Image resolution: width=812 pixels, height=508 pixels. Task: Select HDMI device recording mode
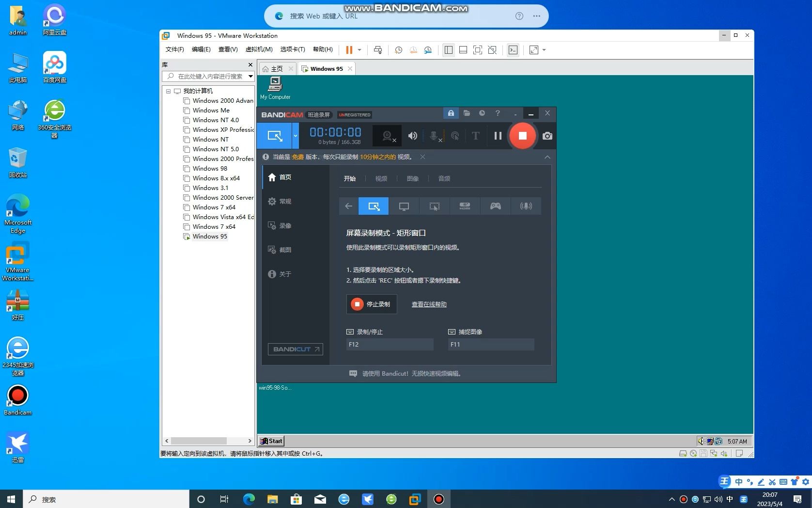click(465, 206)
